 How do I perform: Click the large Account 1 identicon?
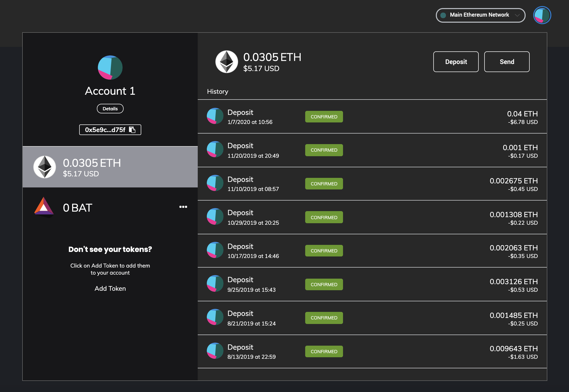(110, 68)
